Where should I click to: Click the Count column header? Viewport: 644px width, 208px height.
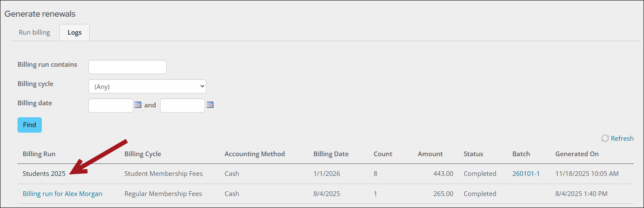(x=383, y=154)
